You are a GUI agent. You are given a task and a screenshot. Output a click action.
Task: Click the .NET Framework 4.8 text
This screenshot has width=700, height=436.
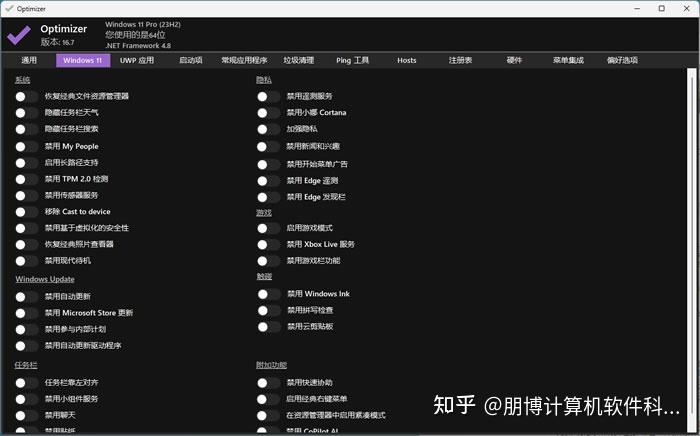click(138, 46)
